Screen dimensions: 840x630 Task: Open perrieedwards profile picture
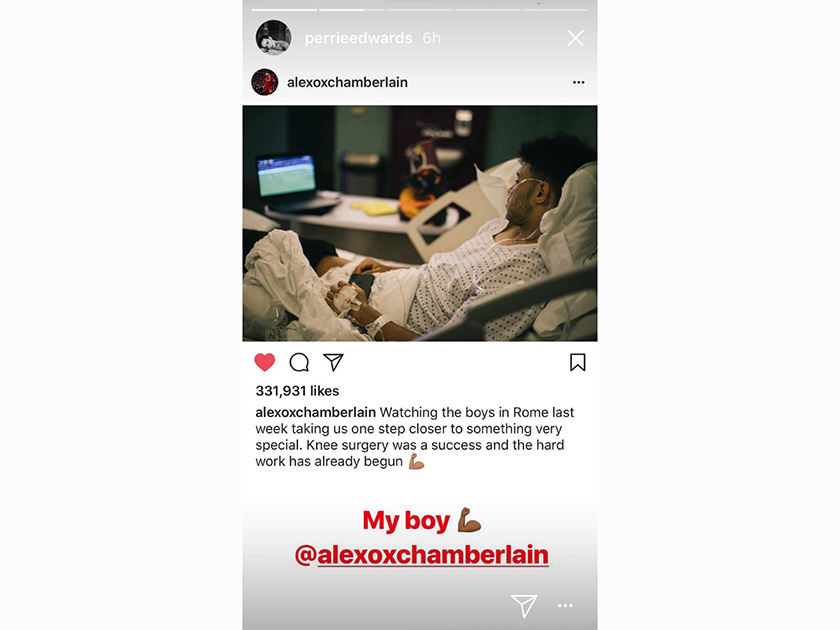pos(273,38)
